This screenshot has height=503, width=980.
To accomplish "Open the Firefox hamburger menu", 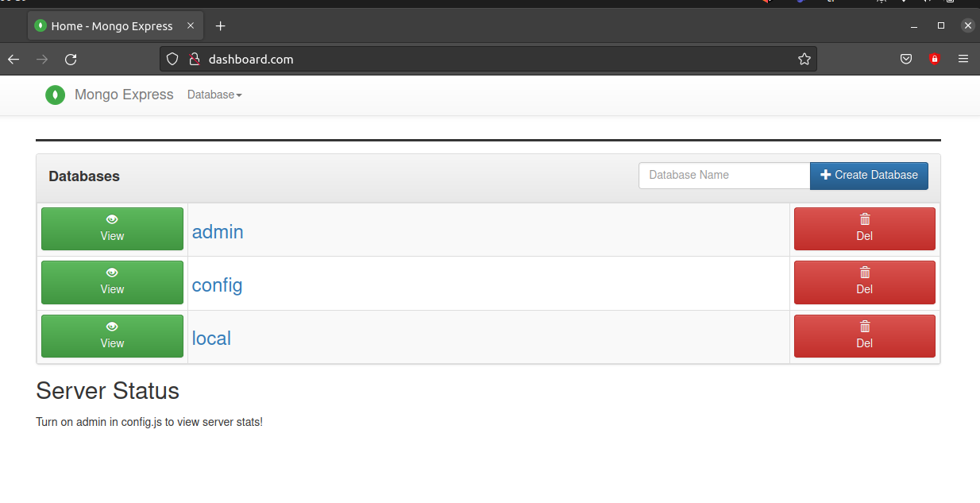I will [963, 59].
